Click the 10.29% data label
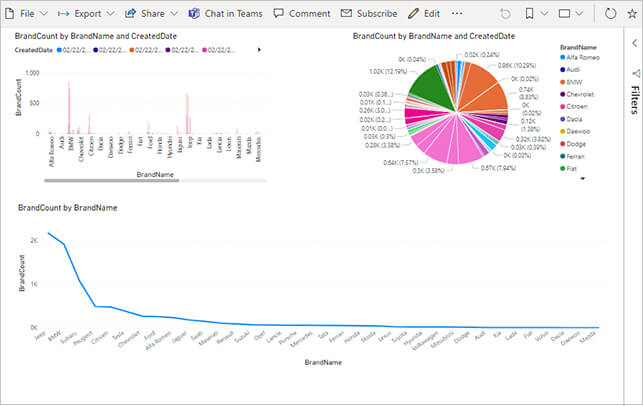The height and width of the screenshot is (406, 643). [516, 65]
